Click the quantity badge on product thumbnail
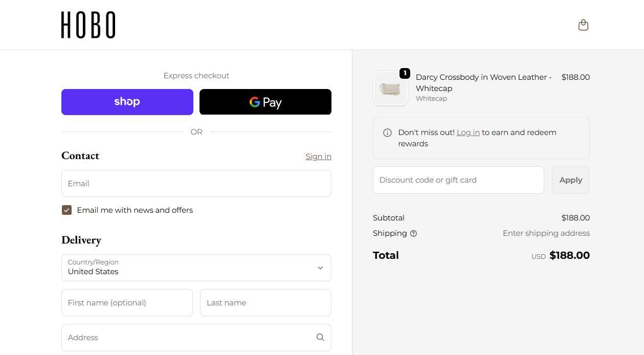This screenshot has width=644, height=355. [405, 74]
